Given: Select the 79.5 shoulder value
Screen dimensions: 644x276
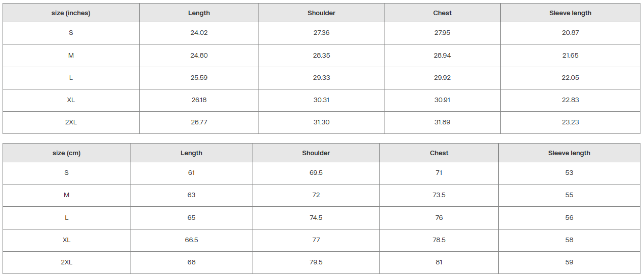Looking at the screenshot, I should pyautogui.click(x=316, y=262).
